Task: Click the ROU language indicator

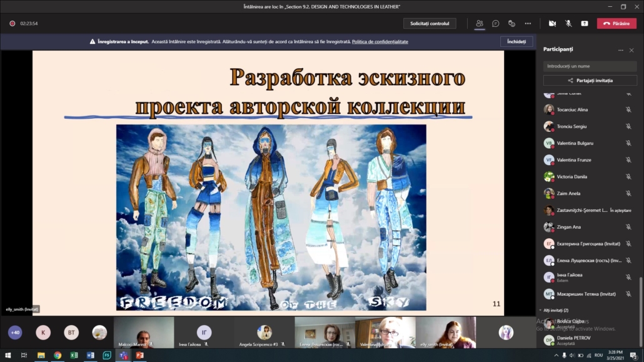Action: [x=599, y=355]
